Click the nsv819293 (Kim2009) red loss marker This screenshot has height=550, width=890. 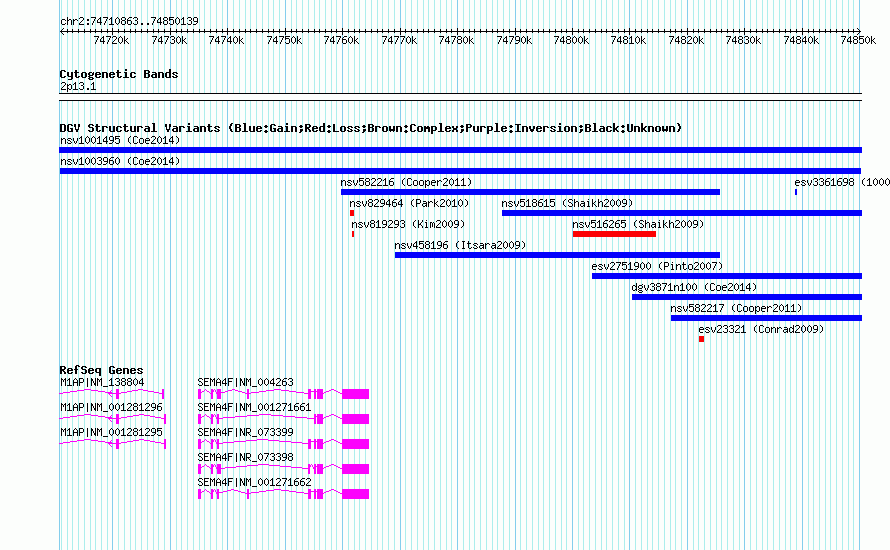tap(353, 234)
